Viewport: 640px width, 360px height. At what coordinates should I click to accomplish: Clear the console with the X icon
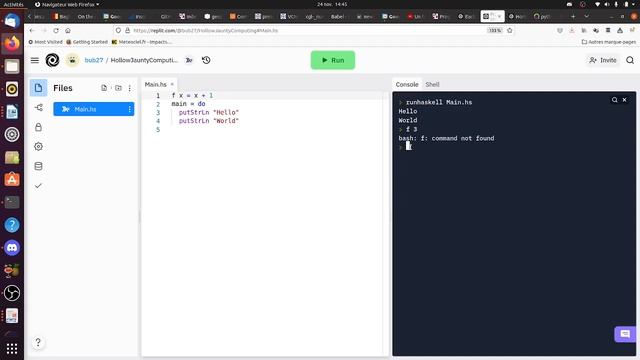coord(624,100)
